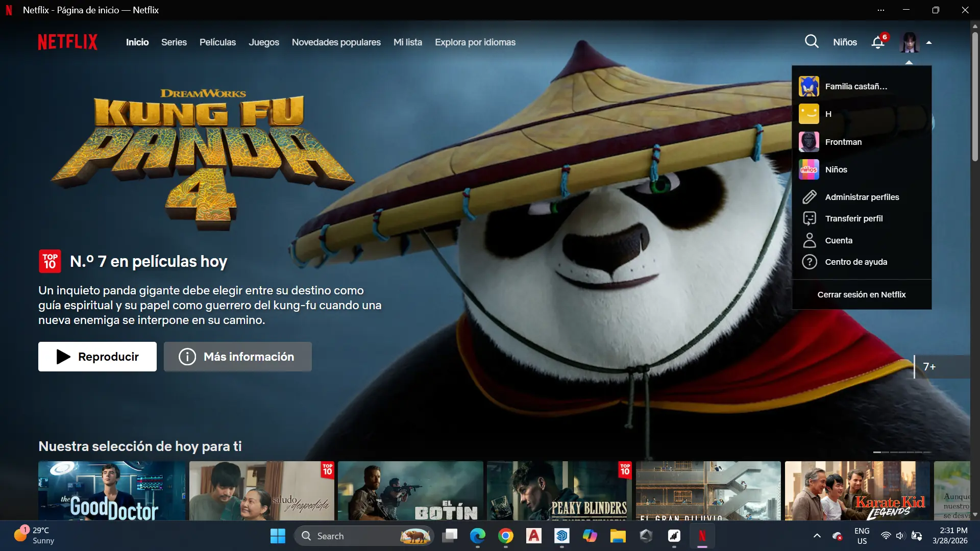Screen dimensions: 980x551
Task: Open The Good Doctor thumbnail
Action: (x=112, y=491)
